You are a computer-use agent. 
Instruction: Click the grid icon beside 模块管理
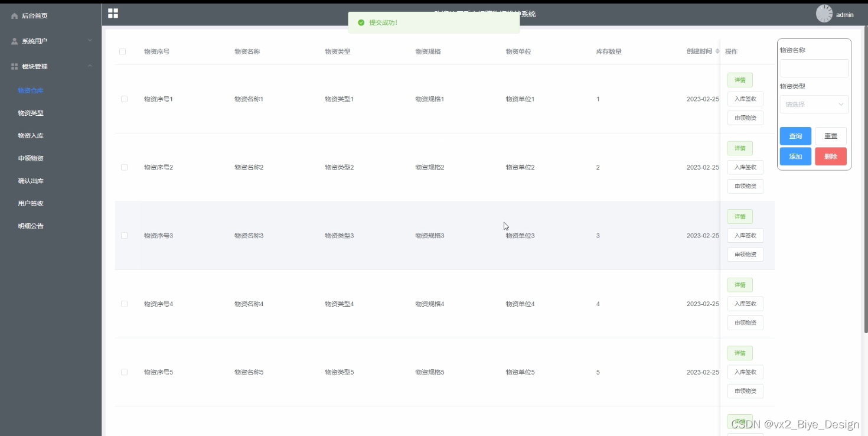click(x=15, y=67)
